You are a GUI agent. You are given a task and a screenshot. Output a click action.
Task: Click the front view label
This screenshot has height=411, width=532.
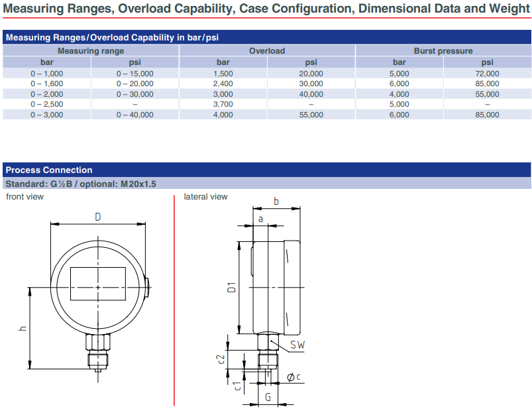(x=25, y=197)
